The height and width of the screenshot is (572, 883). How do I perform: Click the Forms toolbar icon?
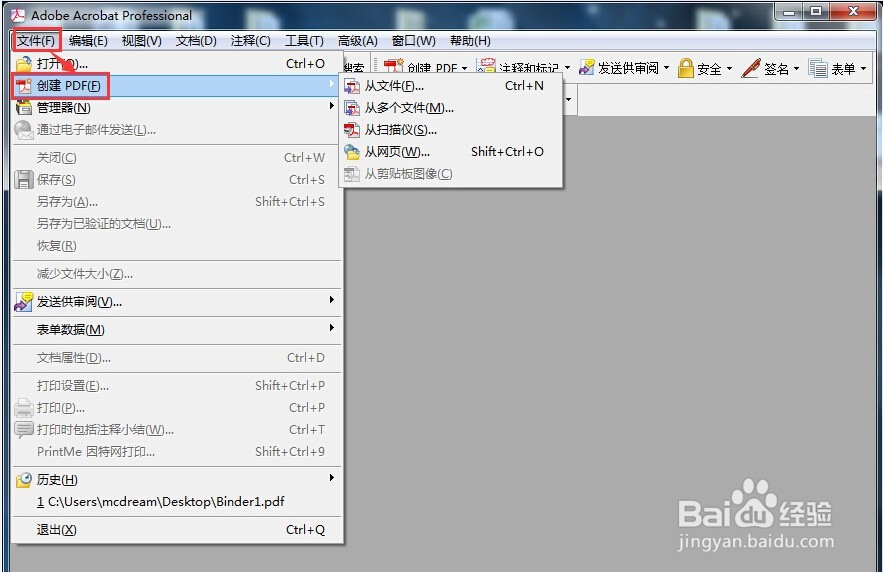pyautogui.click(x=818, y=68)
